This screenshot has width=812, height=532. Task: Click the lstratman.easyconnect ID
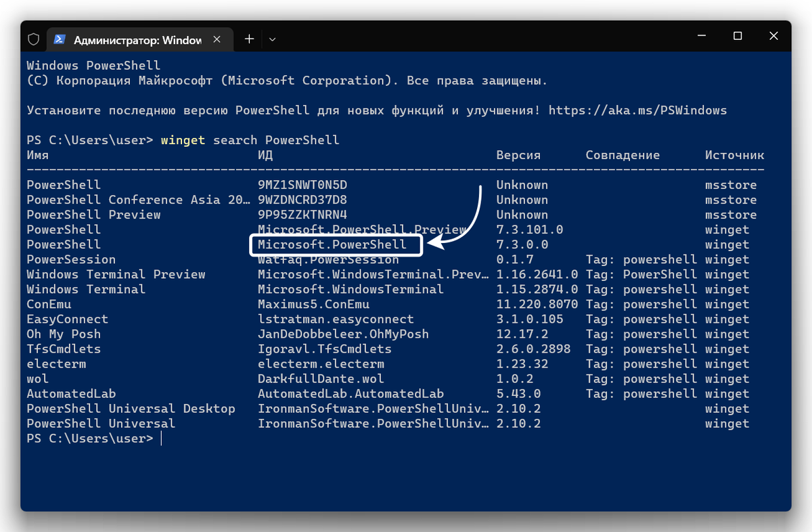[x=336, y=319]
